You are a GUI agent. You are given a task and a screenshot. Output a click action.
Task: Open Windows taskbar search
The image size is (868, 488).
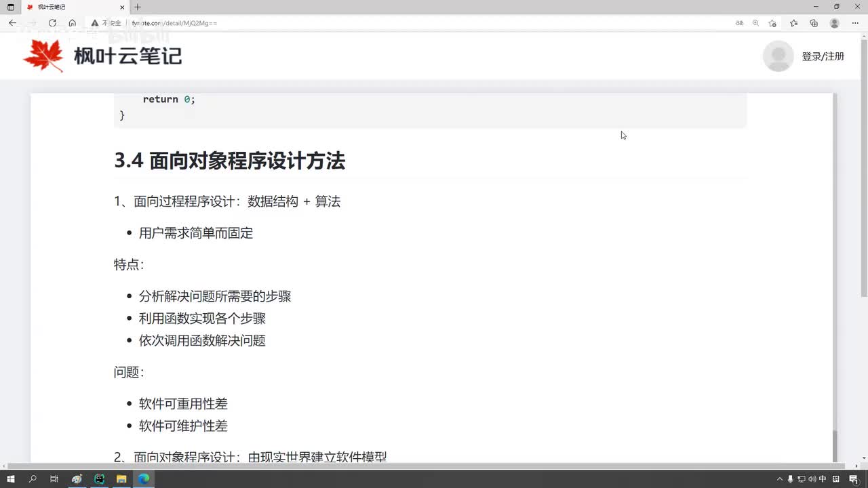pyautogui.click(x=33, y=479)
